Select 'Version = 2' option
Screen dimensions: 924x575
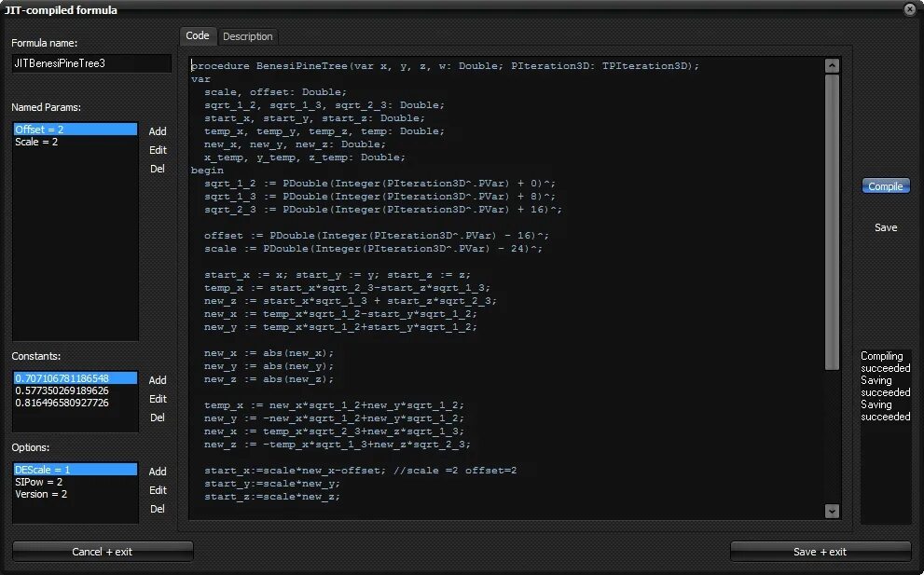tap(76, 494)
